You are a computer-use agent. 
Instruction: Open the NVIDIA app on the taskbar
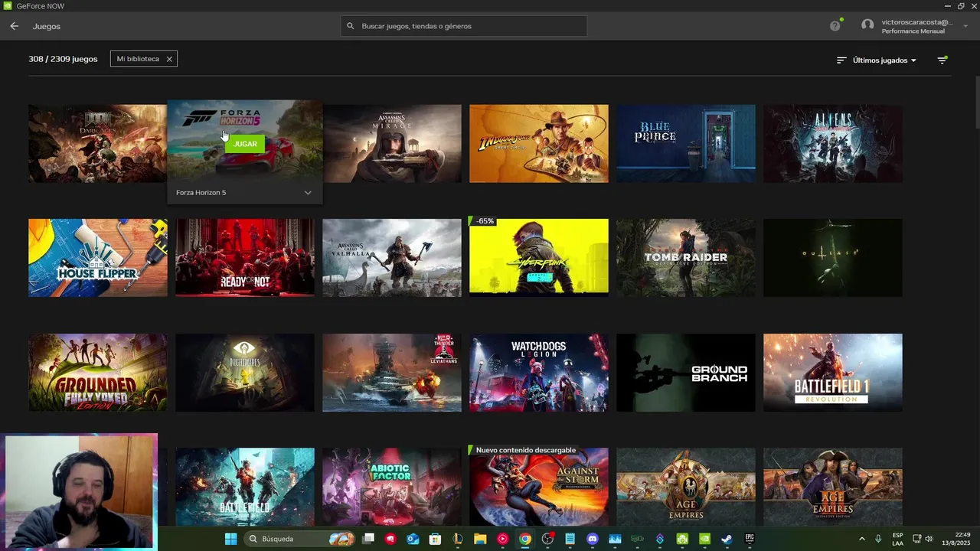(704, 539)
